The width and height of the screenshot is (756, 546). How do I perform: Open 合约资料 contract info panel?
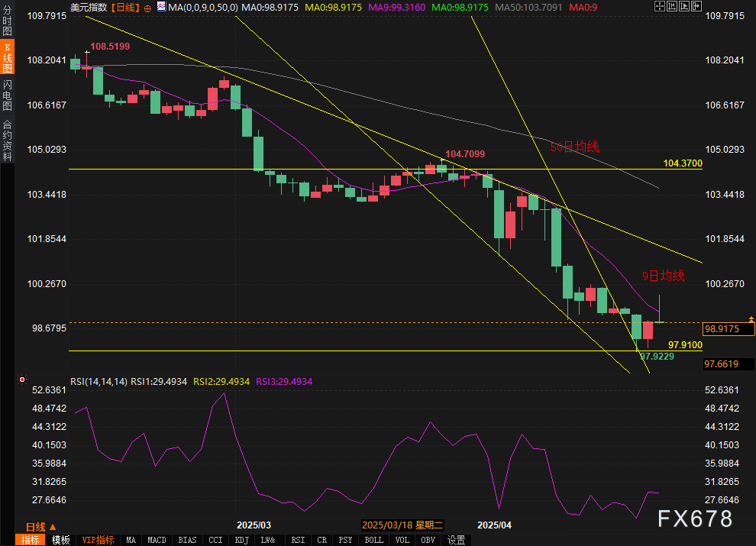(7, 140)
